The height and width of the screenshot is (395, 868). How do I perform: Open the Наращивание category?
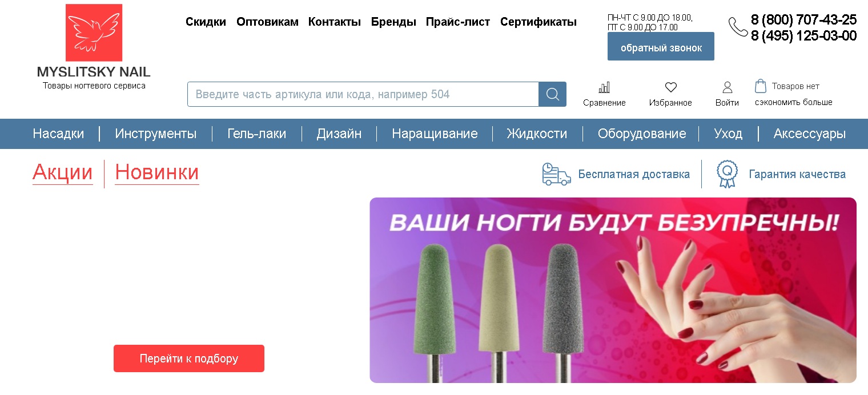(x=435, y=134)
